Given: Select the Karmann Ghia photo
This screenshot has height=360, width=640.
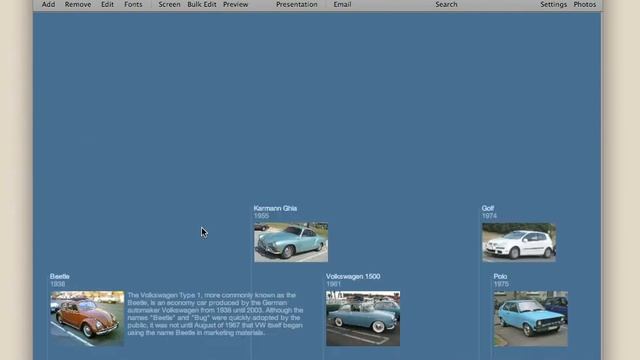Looking at the screenshot, I should (x=291, y=242).
